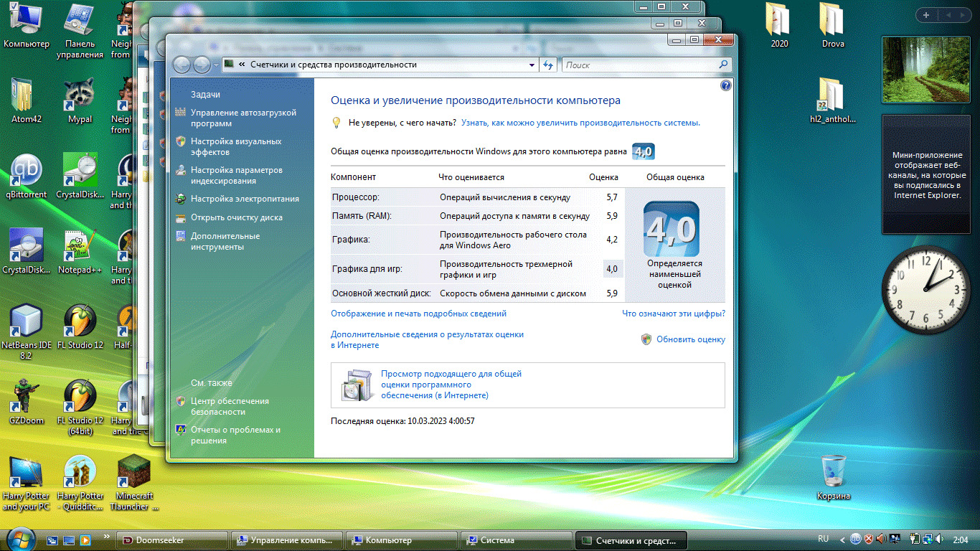Switch to the Счетчики и средства taskbar button

(x=631, y=540)
